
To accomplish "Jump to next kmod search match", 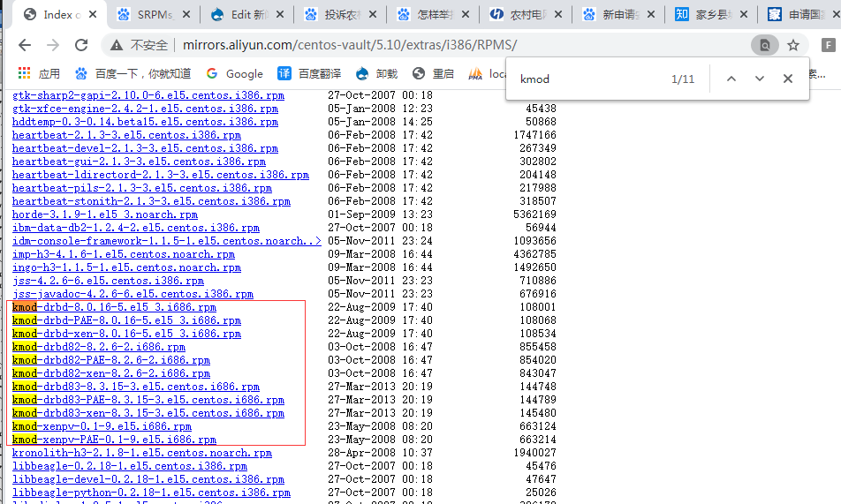I will [x=760, y=79].
